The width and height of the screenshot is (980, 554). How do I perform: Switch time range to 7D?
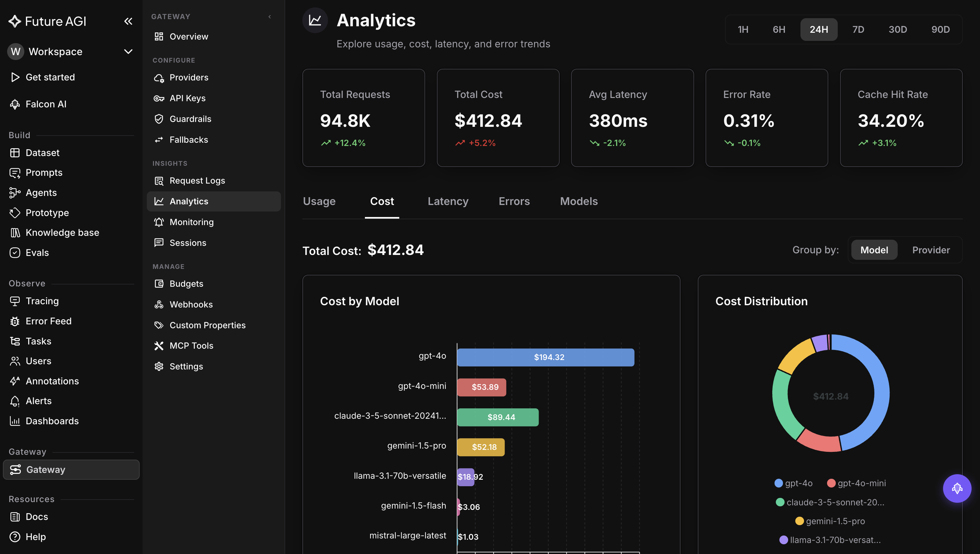click(858, 29)
